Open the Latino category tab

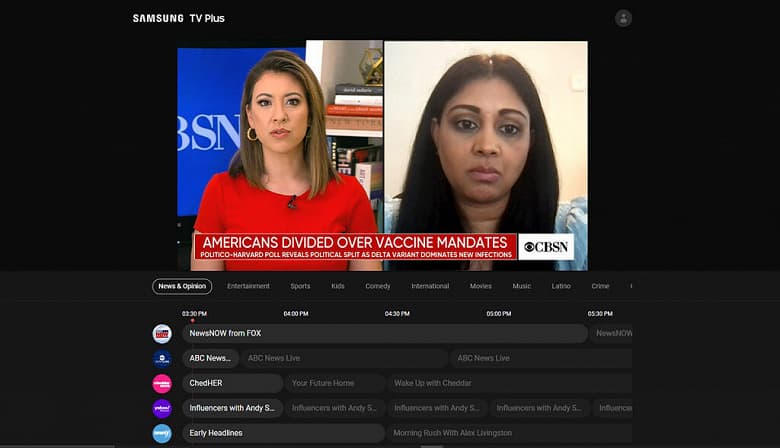[561, 286]
